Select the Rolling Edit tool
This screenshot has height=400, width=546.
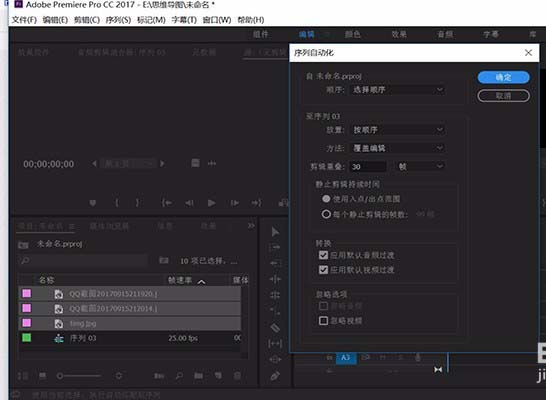tap(275, 279)
